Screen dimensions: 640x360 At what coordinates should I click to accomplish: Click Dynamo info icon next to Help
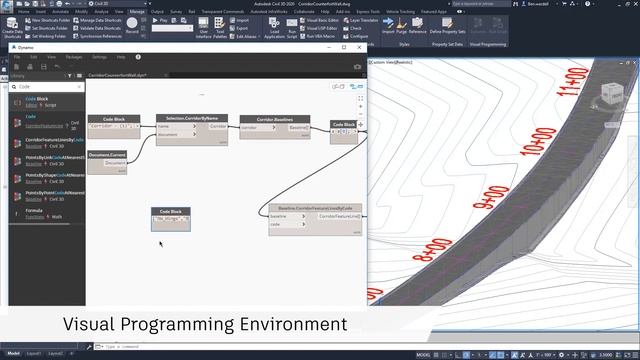tap(138, 57)
